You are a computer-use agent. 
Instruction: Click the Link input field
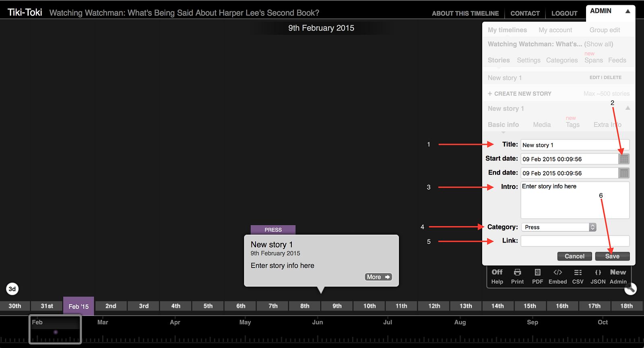(575, 241)
